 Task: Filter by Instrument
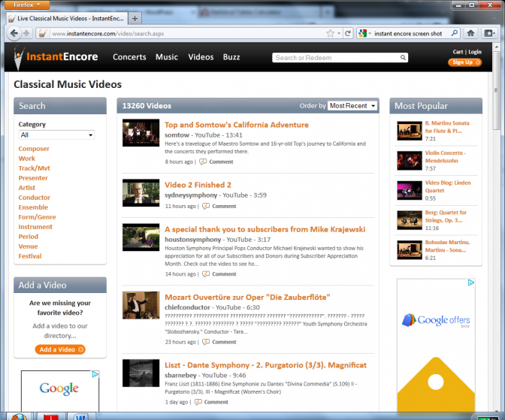coord(35,227)
